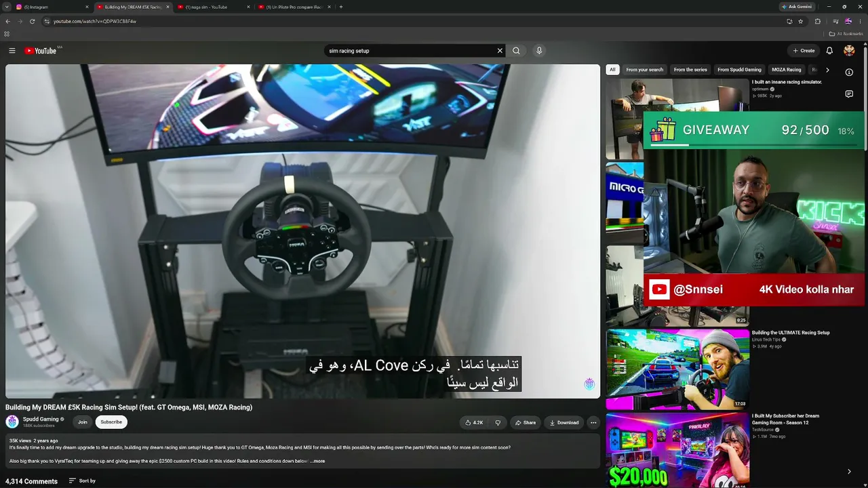Close the Instagram tab

tap(87, 7)
